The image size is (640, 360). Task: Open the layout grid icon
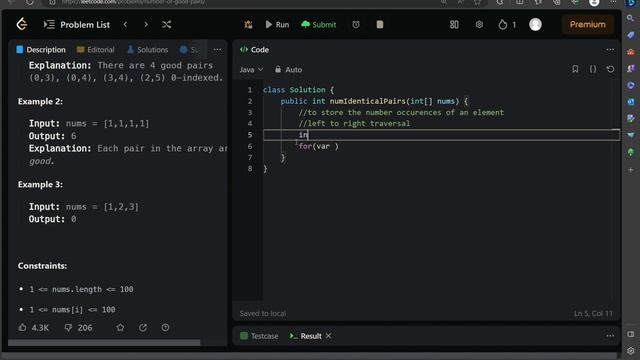pyautogui.click(x=454, y=24)
